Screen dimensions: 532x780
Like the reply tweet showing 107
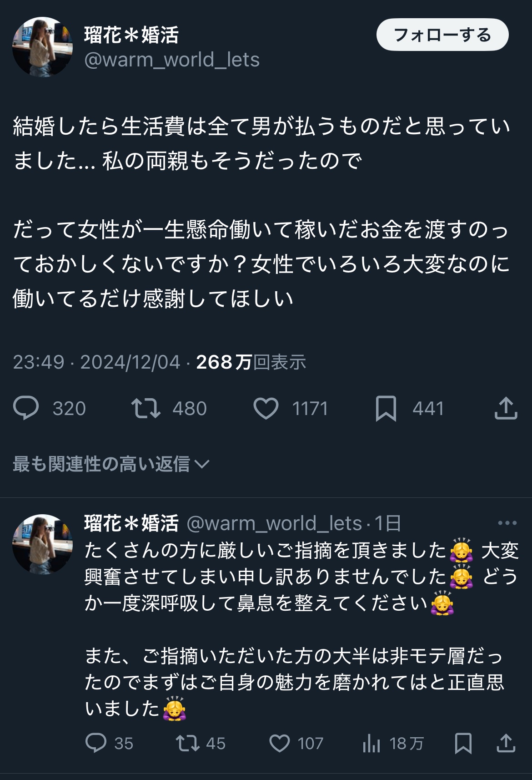point(280,743)
